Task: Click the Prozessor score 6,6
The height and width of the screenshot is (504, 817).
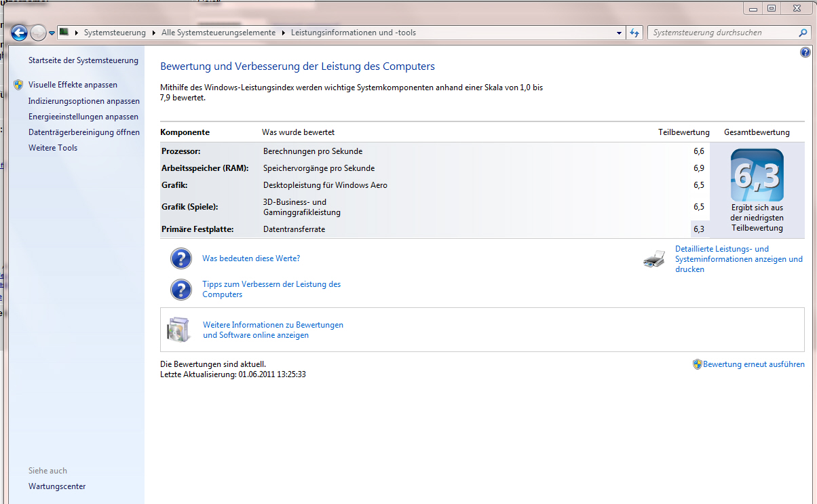Action: click(x=699, y=151)
